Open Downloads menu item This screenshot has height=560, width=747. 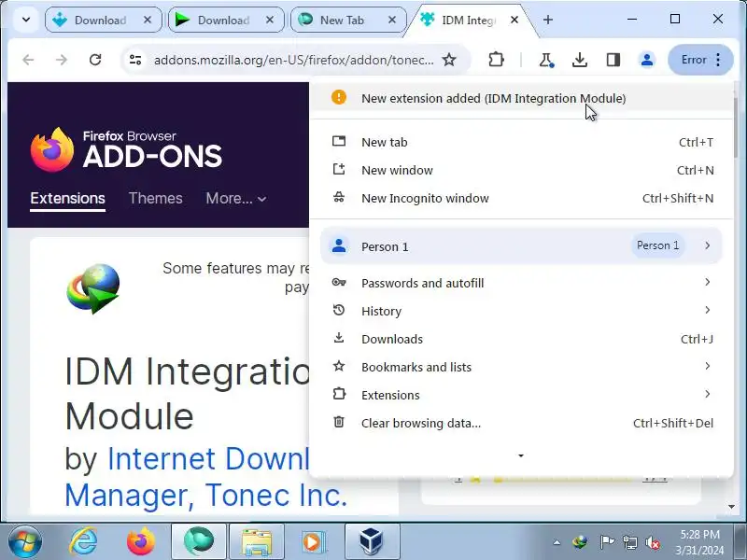[x=521, y=339]
